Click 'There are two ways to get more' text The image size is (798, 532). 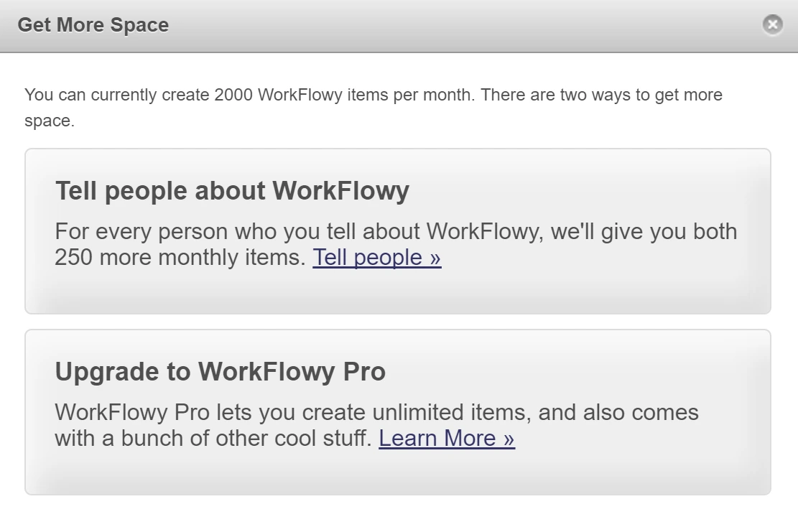tap(602, 95)
